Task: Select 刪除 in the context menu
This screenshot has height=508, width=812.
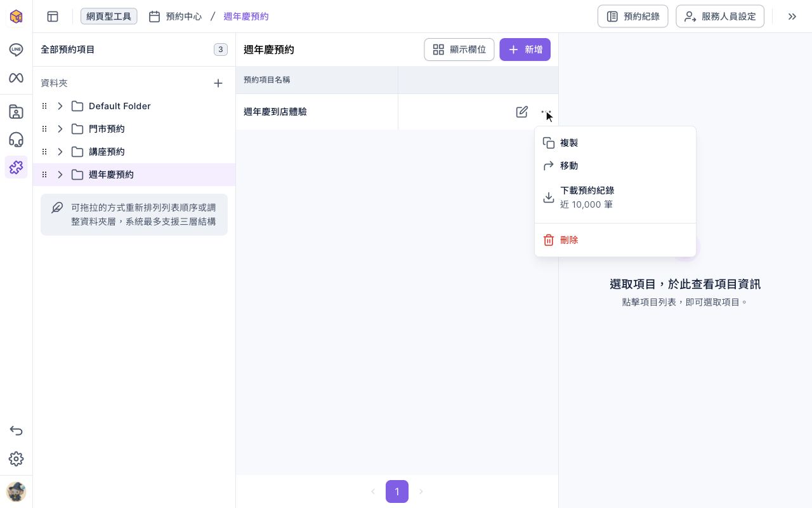Action: 615,240
